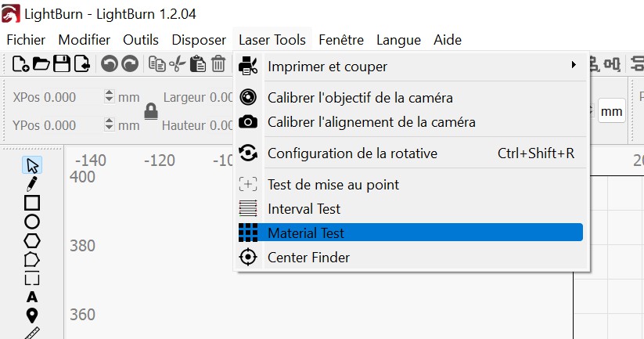Open the Fichier menu
Image resolution: width=644 pixels, height=339 pixels.
pyautogui.click(x=26, y=40)
